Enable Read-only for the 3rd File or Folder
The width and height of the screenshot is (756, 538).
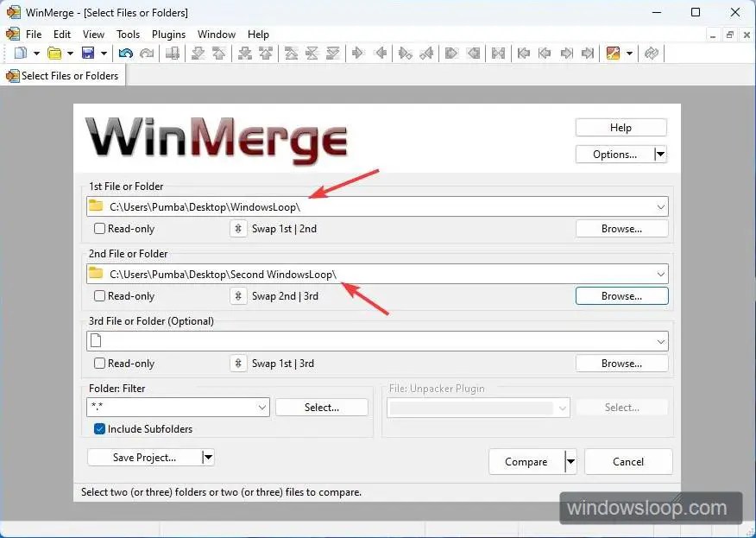coord(99,364)
